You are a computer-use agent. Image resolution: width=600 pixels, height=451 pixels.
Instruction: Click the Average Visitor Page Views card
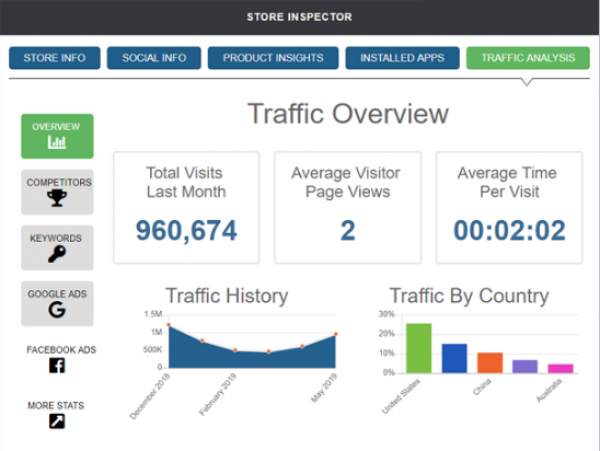tap(348, 207)
